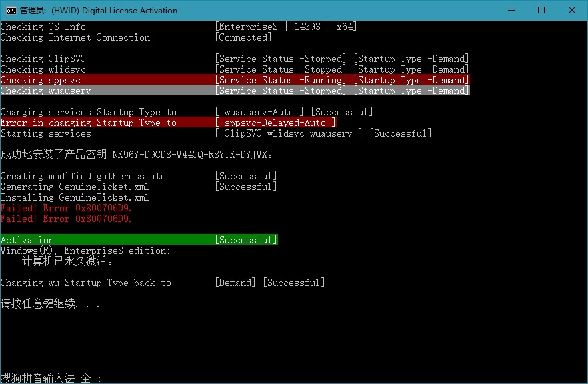Click the green "Activation" line
This screenshot has height=384, width=588.
[x=139, y=239]
